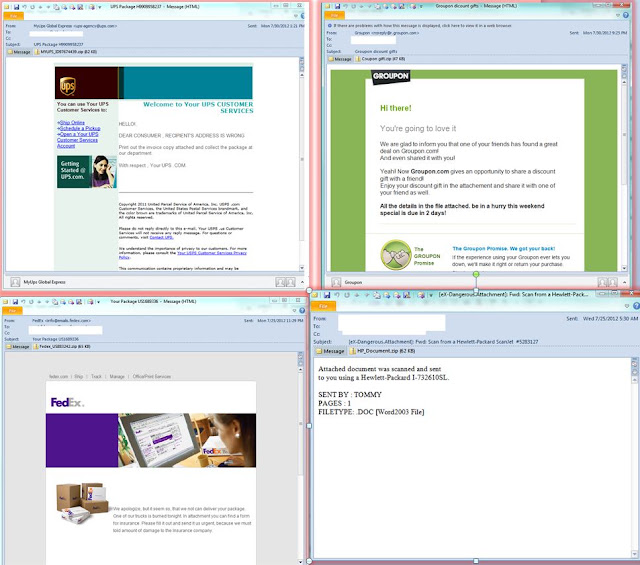Click FedEx packages boxes image

(82, 503)
